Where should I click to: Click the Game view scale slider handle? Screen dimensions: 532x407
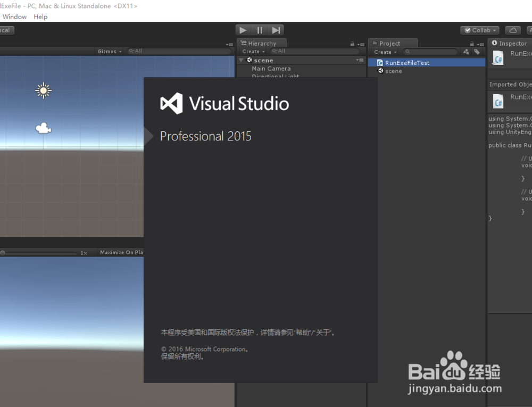point(3,253)
